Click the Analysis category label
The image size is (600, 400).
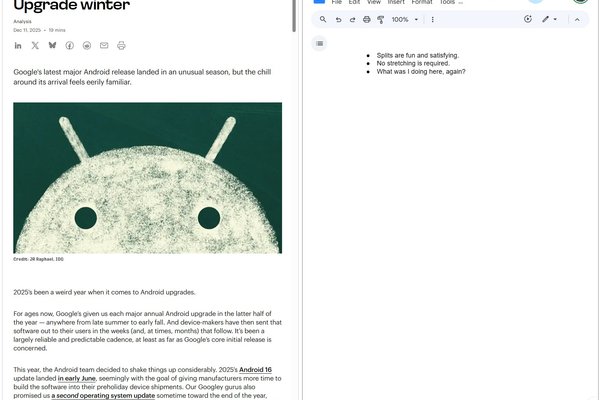22,21
